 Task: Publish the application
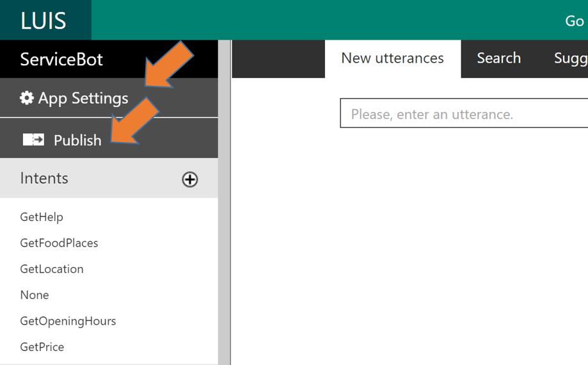pyautogui.click(x=109, y=138)
